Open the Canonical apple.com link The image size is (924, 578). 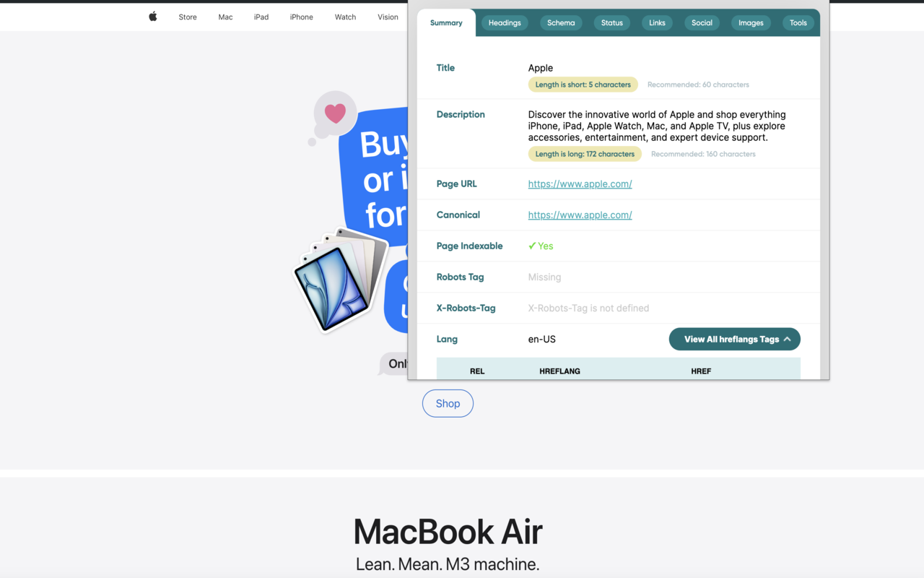coord(580,215)
